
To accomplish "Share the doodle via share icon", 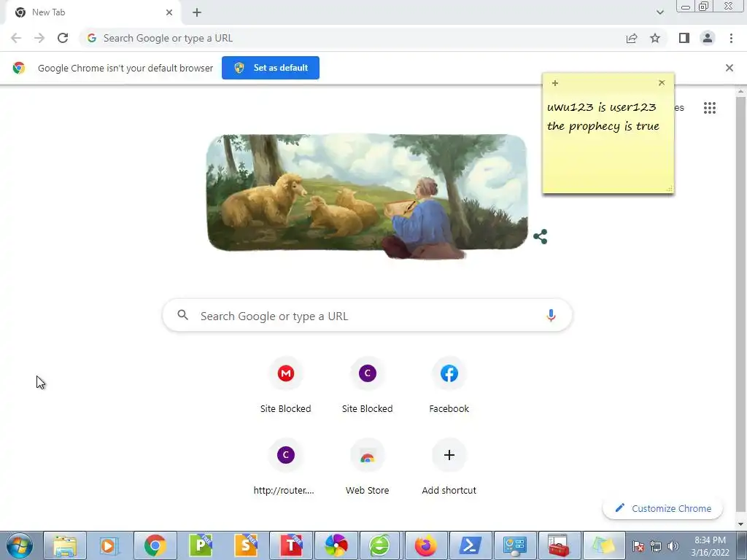I will tap(541, 237).
